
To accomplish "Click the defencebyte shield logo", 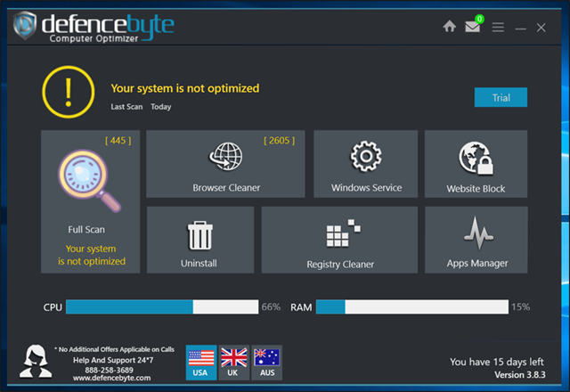I will 25,25.
